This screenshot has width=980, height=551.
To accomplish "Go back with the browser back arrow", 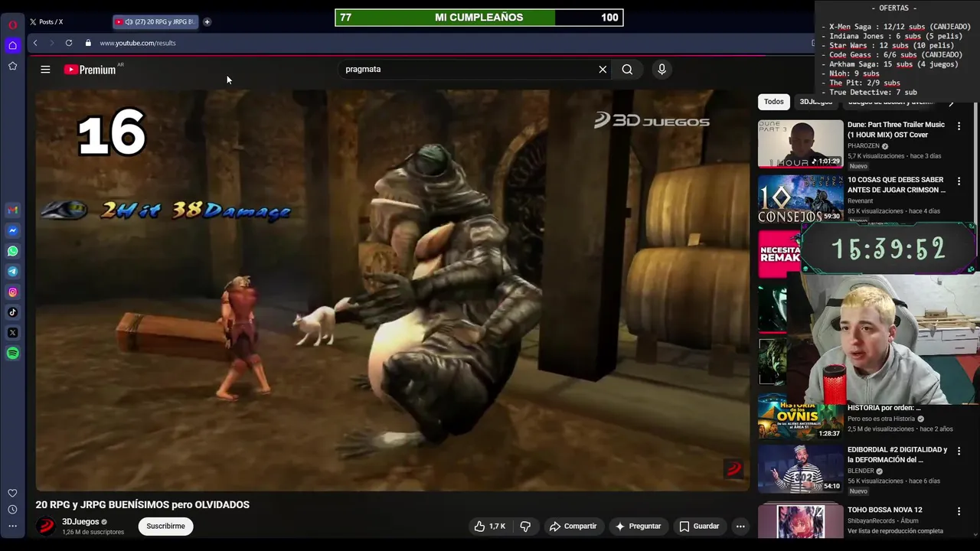I will pos(35,43).
